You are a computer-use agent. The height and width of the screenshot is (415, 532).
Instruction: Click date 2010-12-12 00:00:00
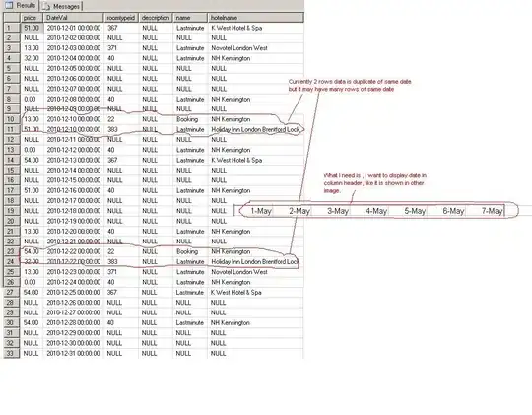point(74,150)
